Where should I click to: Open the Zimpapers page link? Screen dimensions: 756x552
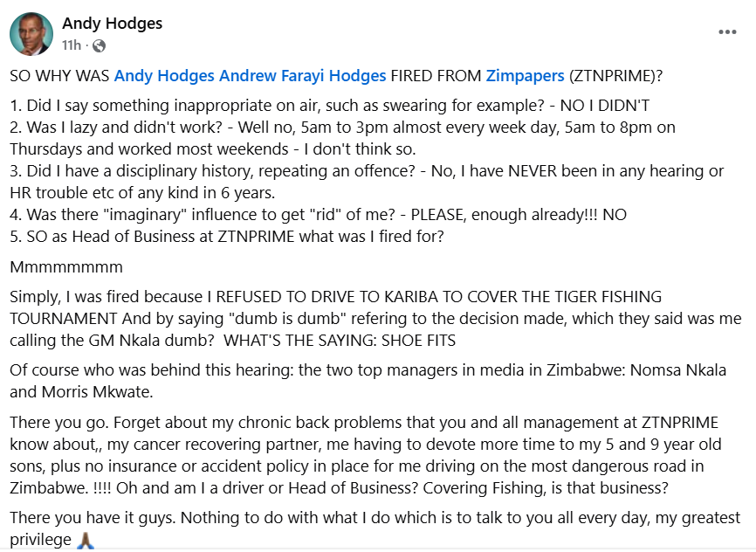pyautogui.click(x=522, y=76)
